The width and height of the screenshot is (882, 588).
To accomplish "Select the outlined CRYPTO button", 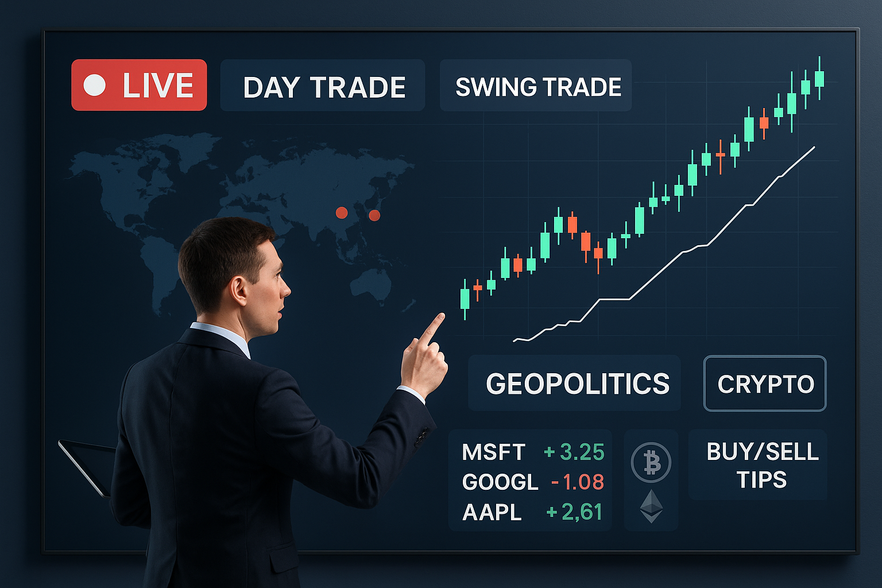I will (765, 384).
